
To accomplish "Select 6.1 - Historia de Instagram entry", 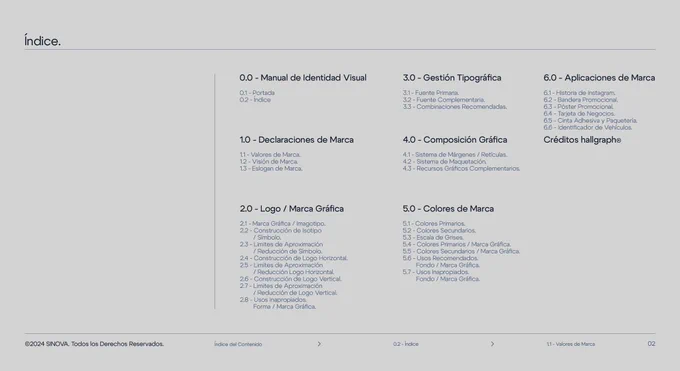I will click(x=579, y=92).
